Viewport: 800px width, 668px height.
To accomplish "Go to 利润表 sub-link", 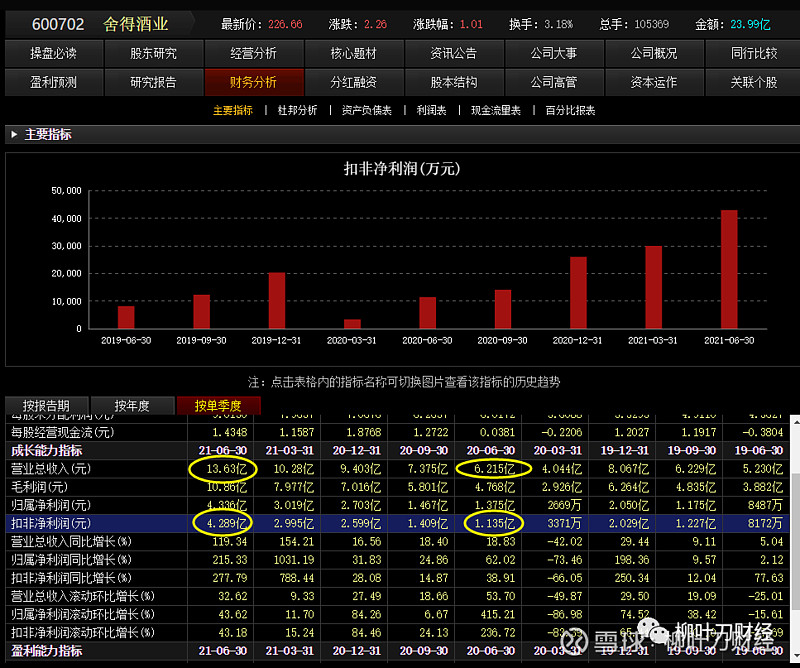I will 431,110.
